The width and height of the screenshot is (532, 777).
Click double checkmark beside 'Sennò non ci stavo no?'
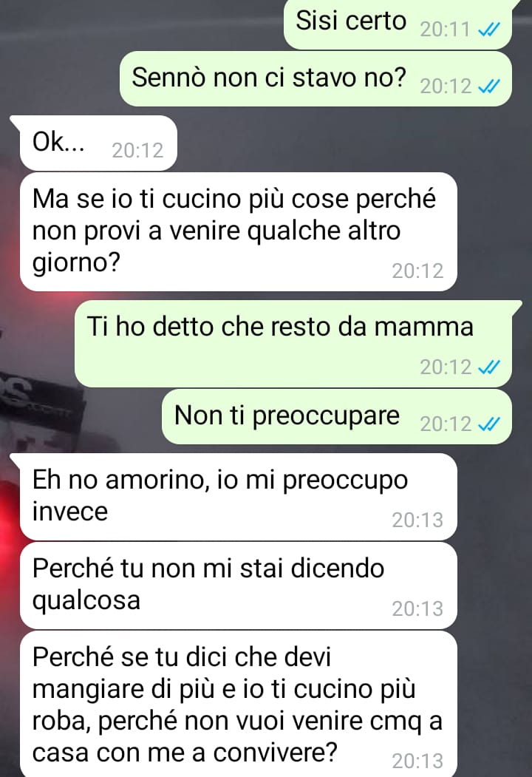click(x=489, y=86)
